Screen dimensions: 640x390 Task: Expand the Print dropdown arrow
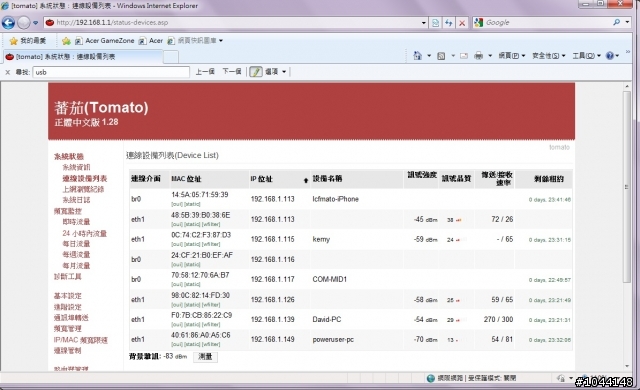490,56
